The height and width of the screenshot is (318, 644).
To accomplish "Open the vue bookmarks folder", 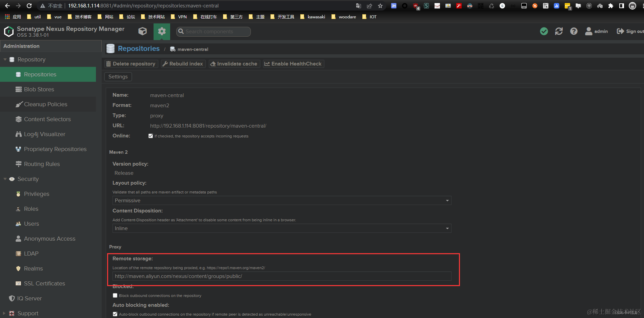I will pyautogui.click(x=54, y=17).
